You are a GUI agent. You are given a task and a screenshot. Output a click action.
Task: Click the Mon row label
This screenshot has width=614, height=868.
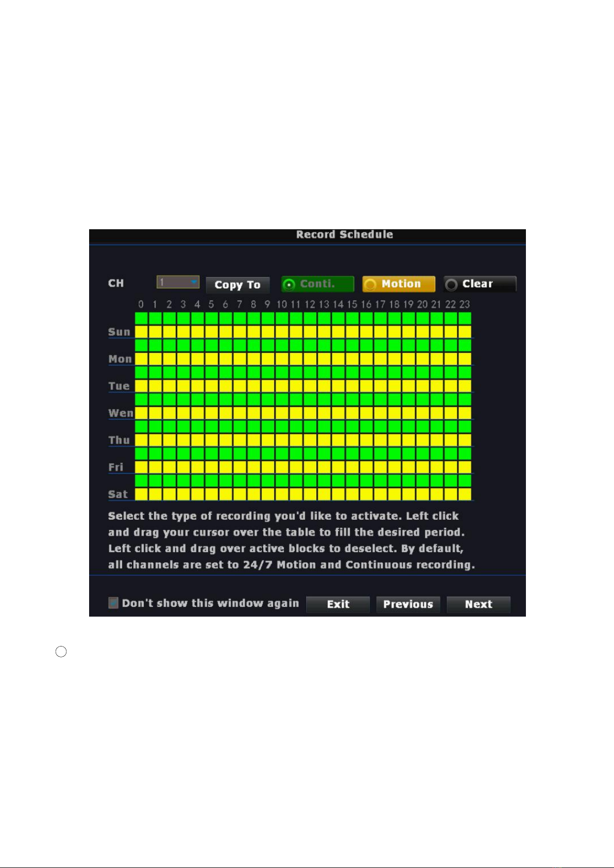tap(120, 359)
